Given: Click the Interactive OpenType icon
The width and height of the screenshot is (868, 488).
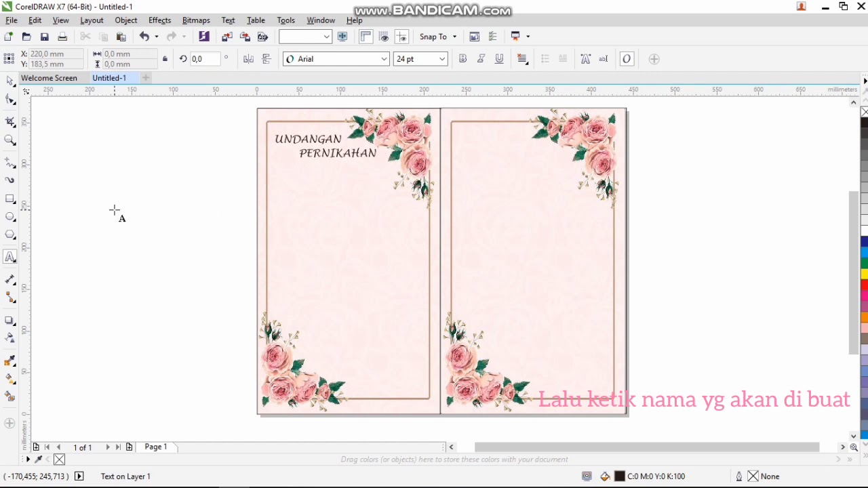Looking at the screenshot, I should click(x=627, y=59).
